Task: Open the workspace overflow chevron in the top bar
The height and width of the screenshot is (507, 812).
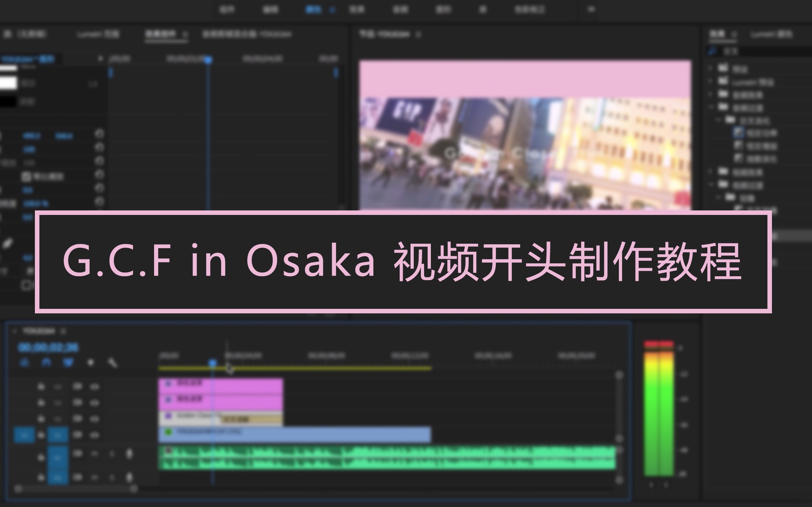Action: point(591,9)
